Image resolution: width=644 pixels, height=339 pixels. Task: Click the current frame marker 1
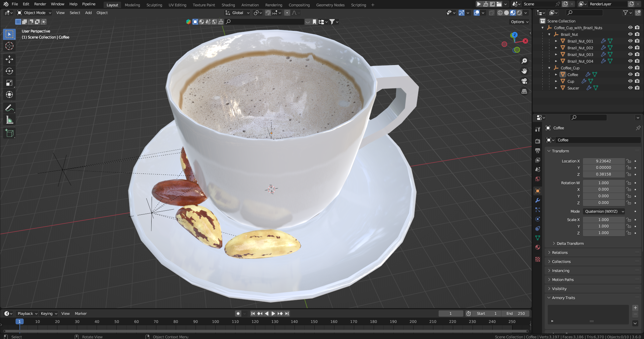coord(19,322)
